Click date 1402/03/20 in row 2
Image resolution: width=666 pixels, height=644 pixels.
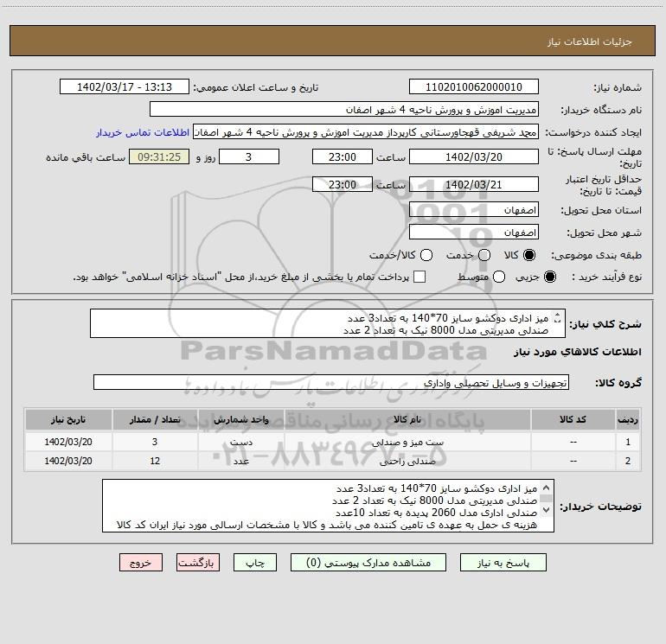[68, 461]
